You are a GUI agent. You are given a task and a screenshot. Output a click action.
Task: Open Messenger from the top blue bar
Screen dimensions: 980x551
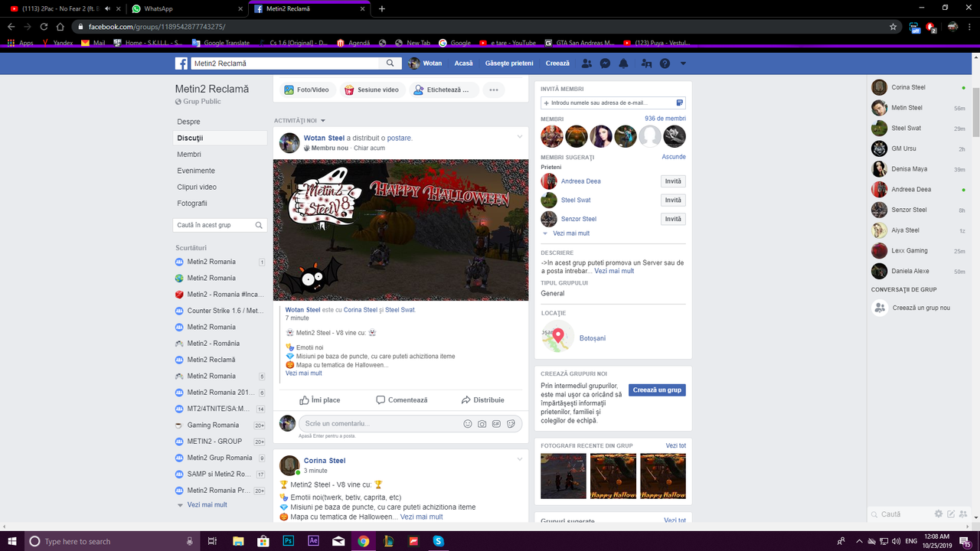pyautogui.click(x=605, y=63)
